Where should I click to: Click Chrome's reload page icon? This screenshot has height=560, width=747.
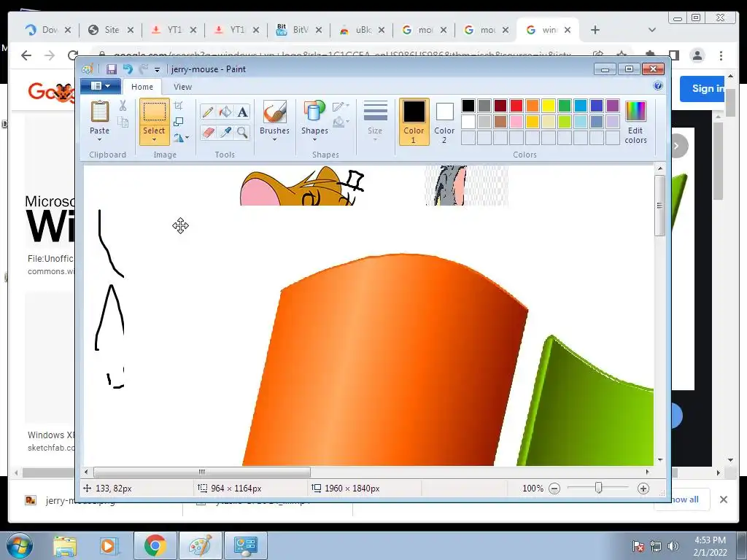coord(73,55)
